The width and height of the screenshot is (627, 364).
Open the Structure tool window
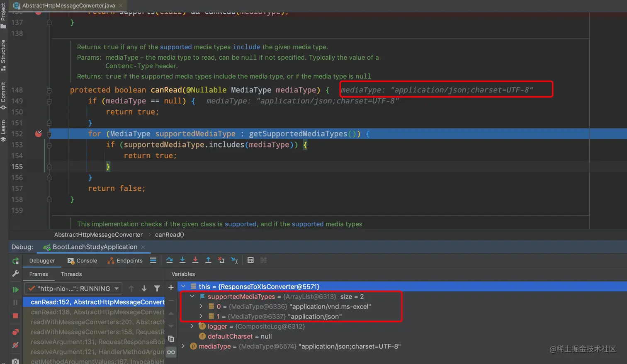pos(3,55)
